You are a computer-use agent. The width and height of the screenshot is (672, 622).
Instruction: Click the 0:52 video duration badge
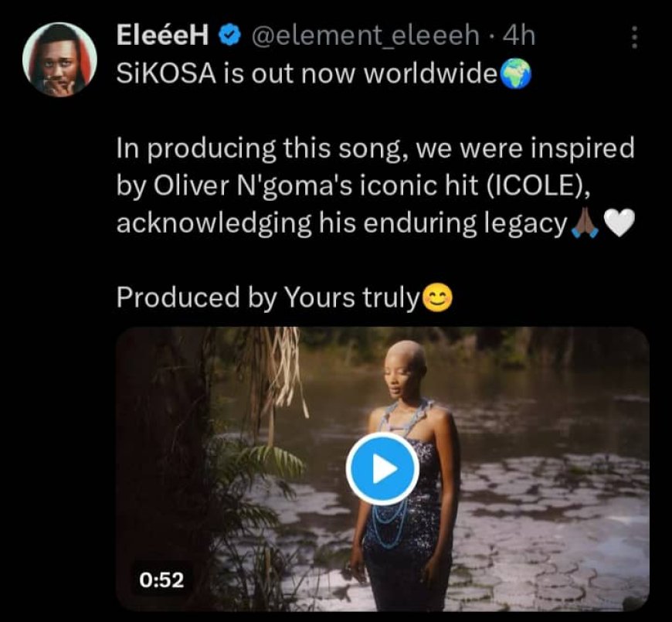[x=161, y=579]
